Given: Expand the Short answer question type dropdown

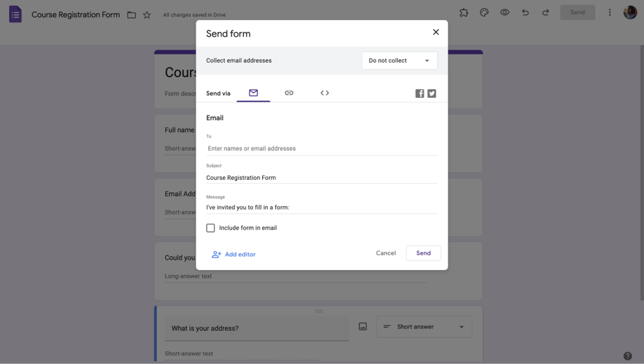Looking at the screenshot, I should (424, 327).
